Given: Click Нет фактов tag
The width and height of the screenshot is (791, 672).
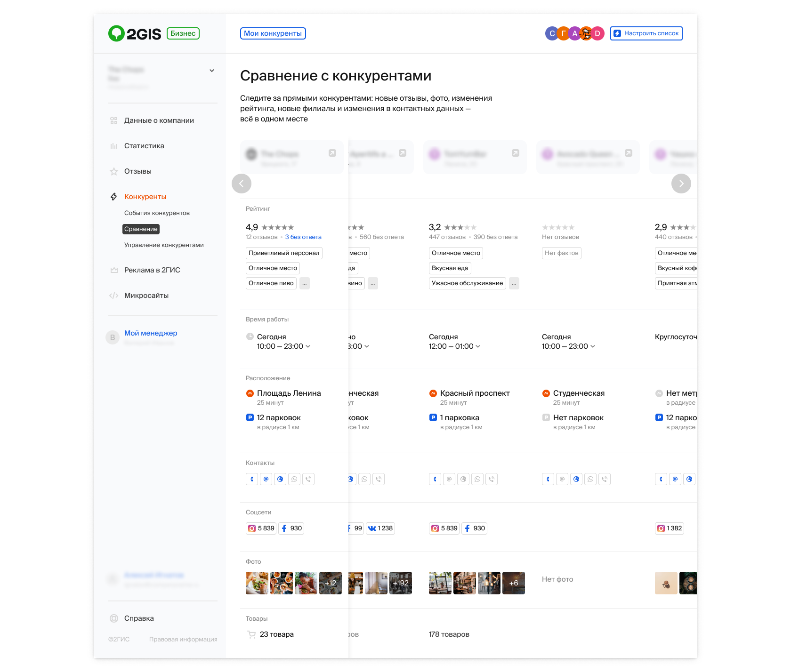Looking at the screenshot, I should [x=562, y=253].
